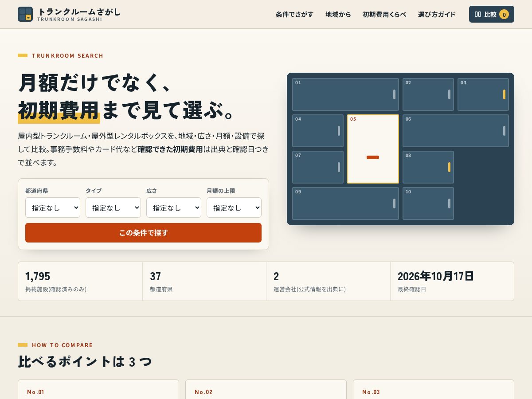Screen dimensions: 532x399
Task: Click the compare icon in 比較 button
Action: [478, 14]
